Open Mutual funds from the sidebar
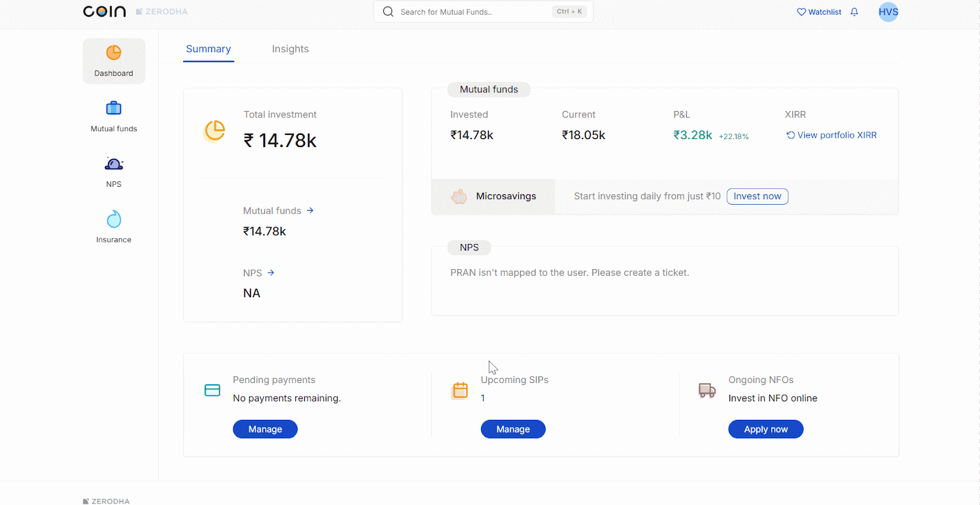The width and height of the screenshot is (980, 505). click(x=113, y=108)
